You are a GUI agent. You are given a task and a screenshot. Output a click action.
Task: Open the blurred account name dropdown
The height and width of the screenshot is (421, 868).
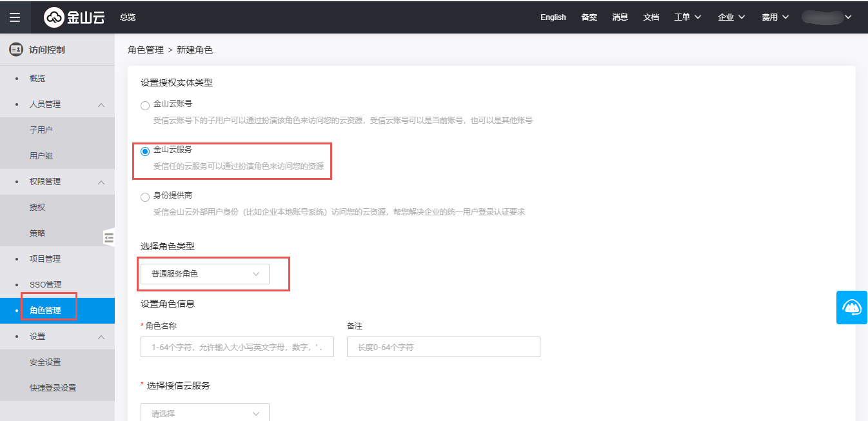click(827, 17)
